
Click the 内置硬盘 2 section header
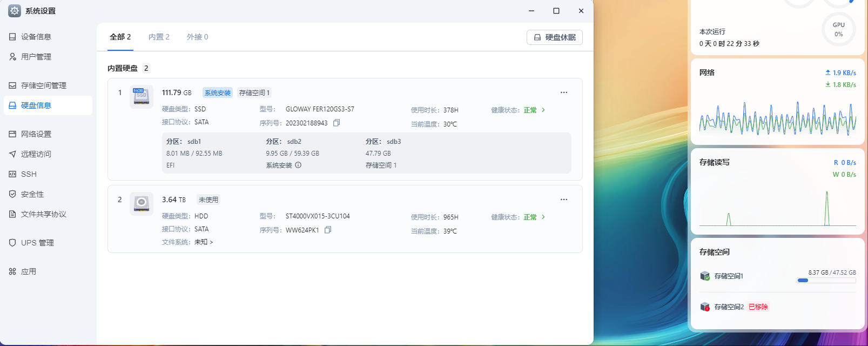(x=129, y=68)
